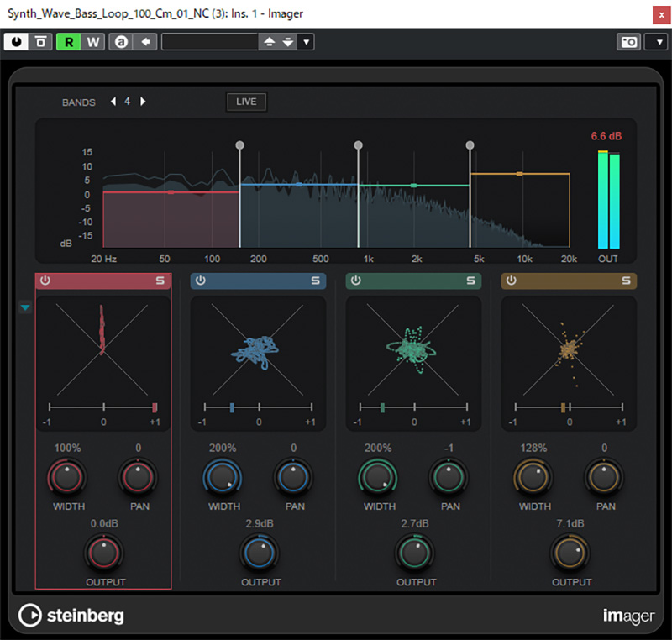
Task: Open the preset management dropdown
Action: (306, 42)
